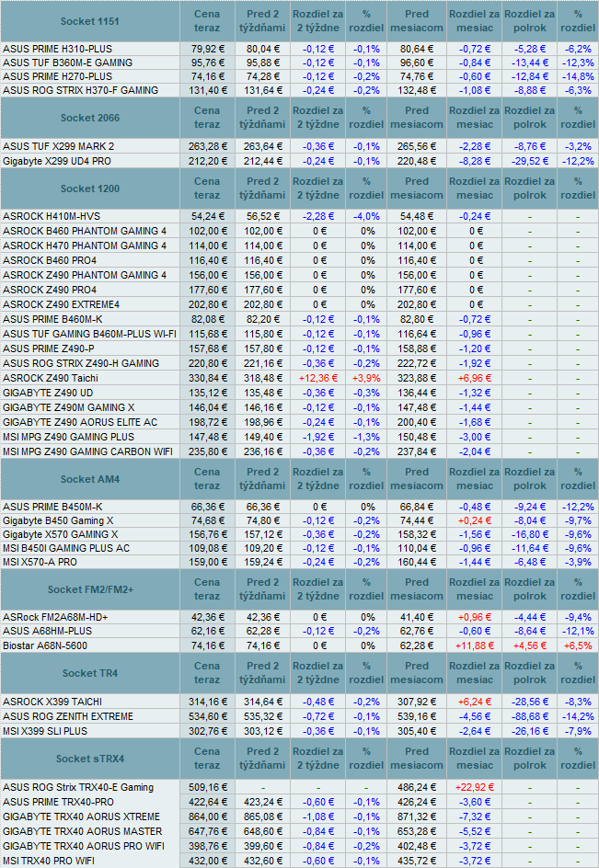Click MSI X570-A PRO row name
599x868 pixels.
pos(40,562)
